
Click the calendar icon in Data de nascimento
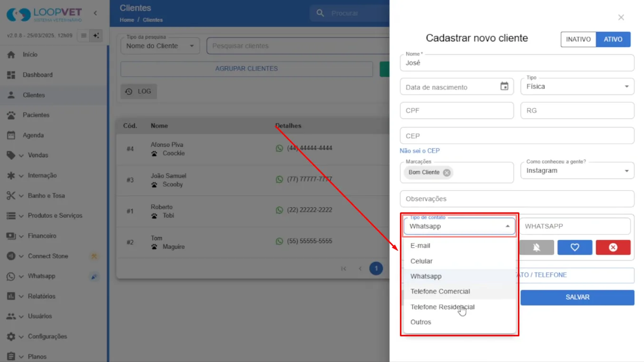pos(504,86)
